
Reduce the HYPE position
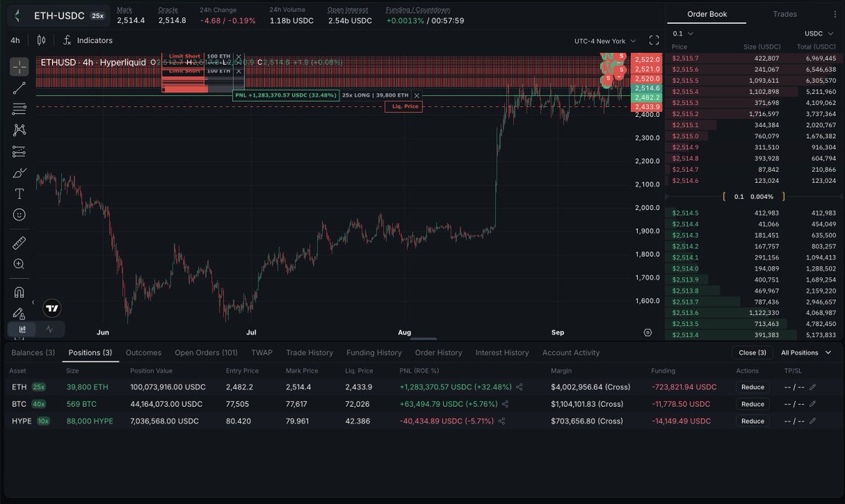click(x=752, y=421)
